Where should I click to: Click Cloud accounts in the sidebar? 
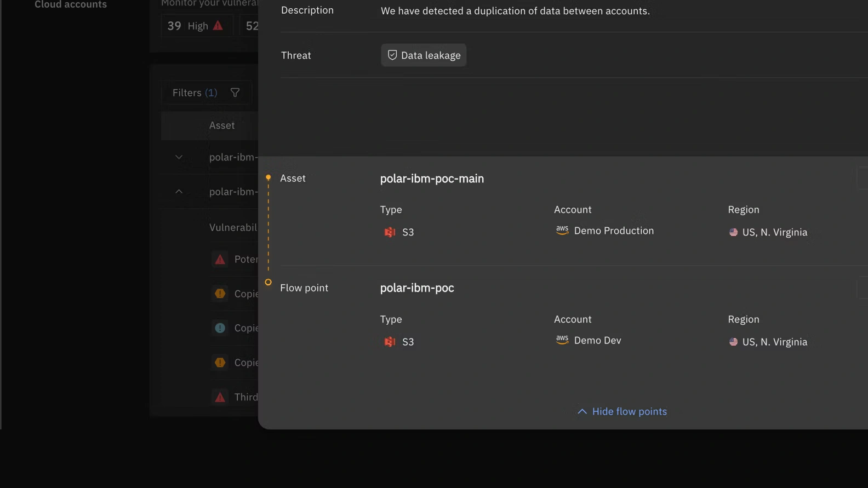click(x=71, y=4)
